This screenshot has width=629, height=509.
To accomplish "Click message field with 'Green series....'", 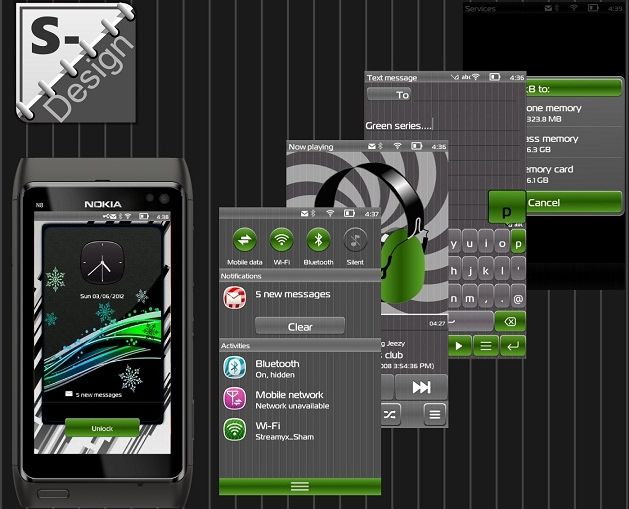I will point(444,126).
